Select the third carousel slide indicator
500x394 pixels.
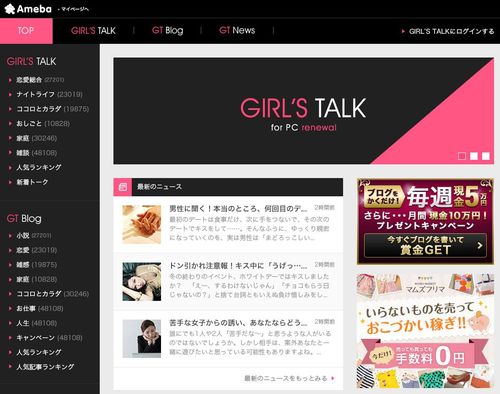486,156
